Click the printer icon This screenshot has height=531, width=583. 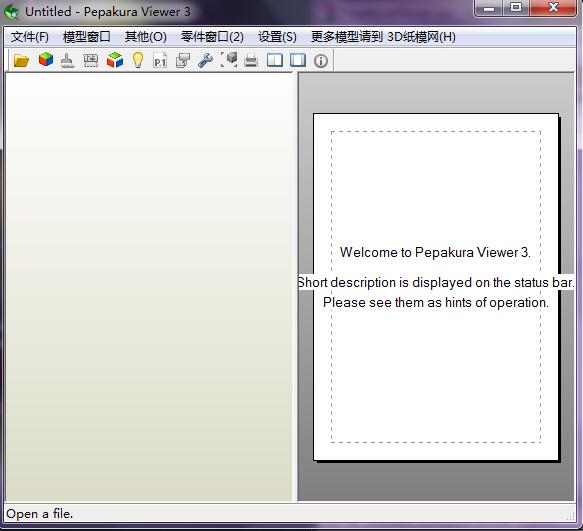251,60
